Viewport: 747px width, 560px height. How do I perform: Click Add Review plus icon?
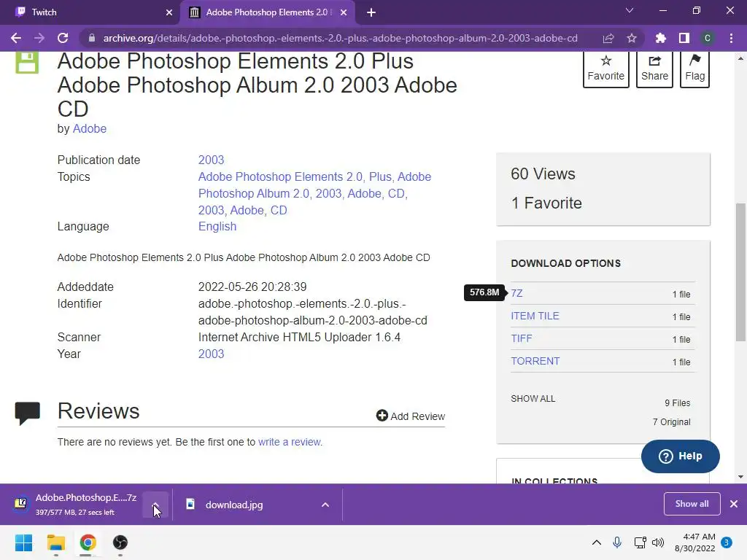(x=382, y=416)
